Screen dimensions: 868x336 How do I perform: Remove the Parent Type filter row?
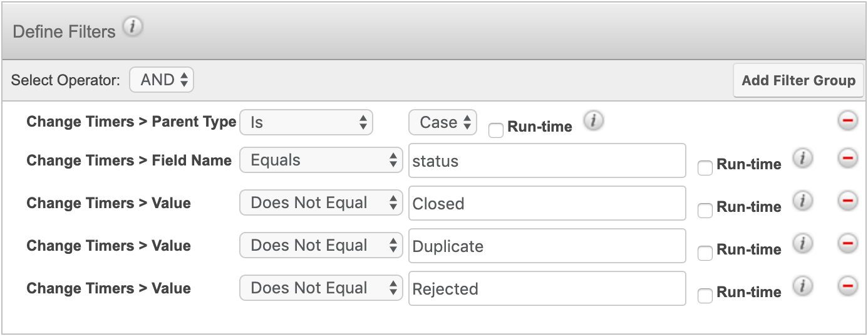pyautogui.click(x=847, y=122)
